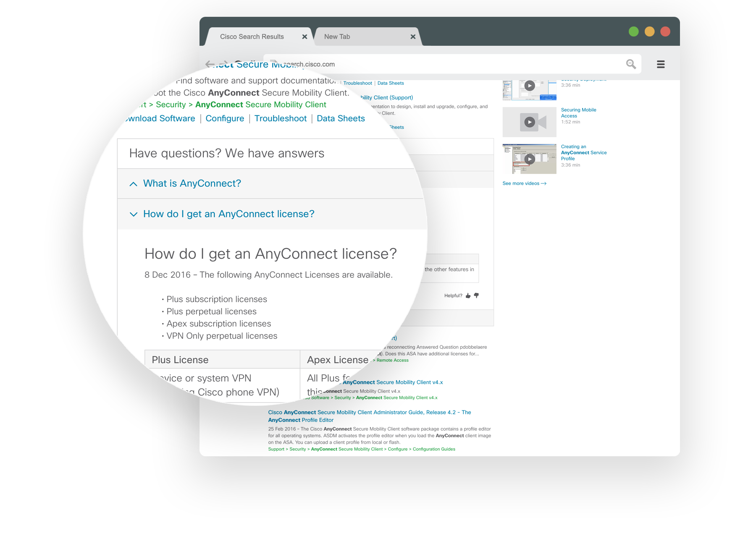The image size is (756, 536).
Task: Click the magnifier search icon in address bar
Action: [x=631, y=64]
